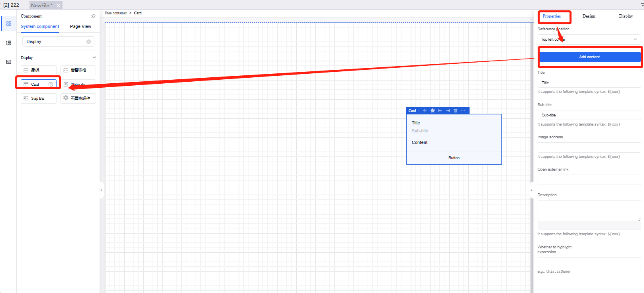Open the dropdown menu at top-right corner
Screen dimensions: 644x293
pyautogui.click(x=642, y=5)
